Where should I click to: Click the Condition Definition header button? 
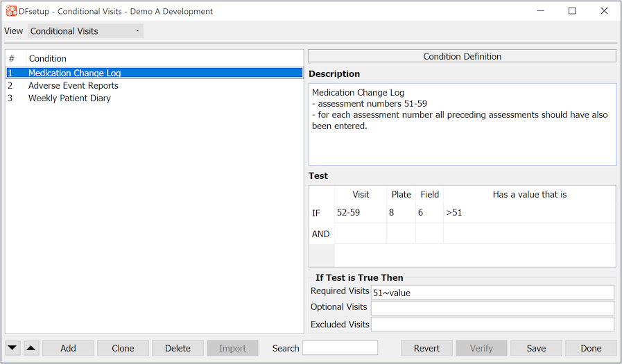462,57
